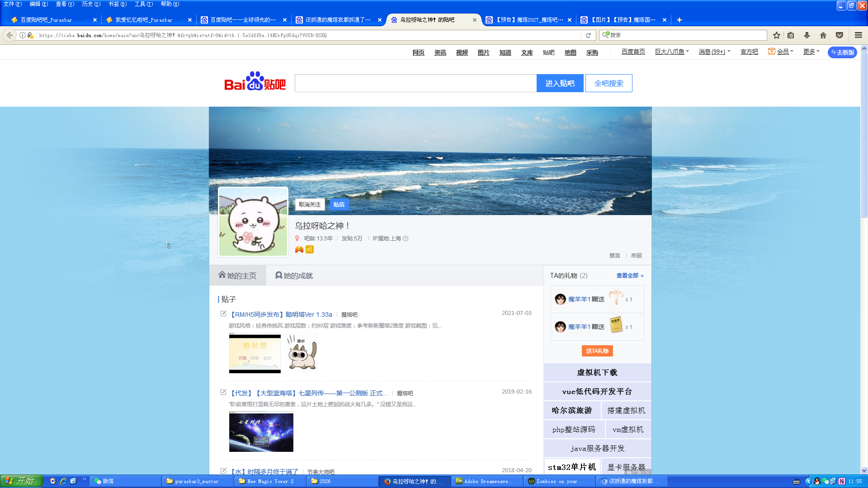Click the 举报 report link
This screenshot has height=488, width=868.
[x=637, y=256]
